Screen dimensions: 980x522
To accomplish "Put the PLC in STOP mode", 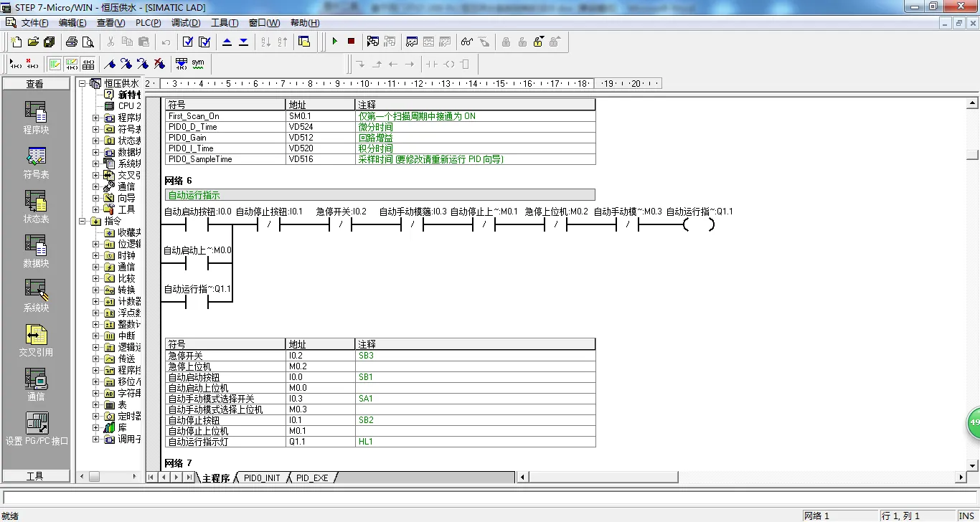I will click(x=351, y=42).
